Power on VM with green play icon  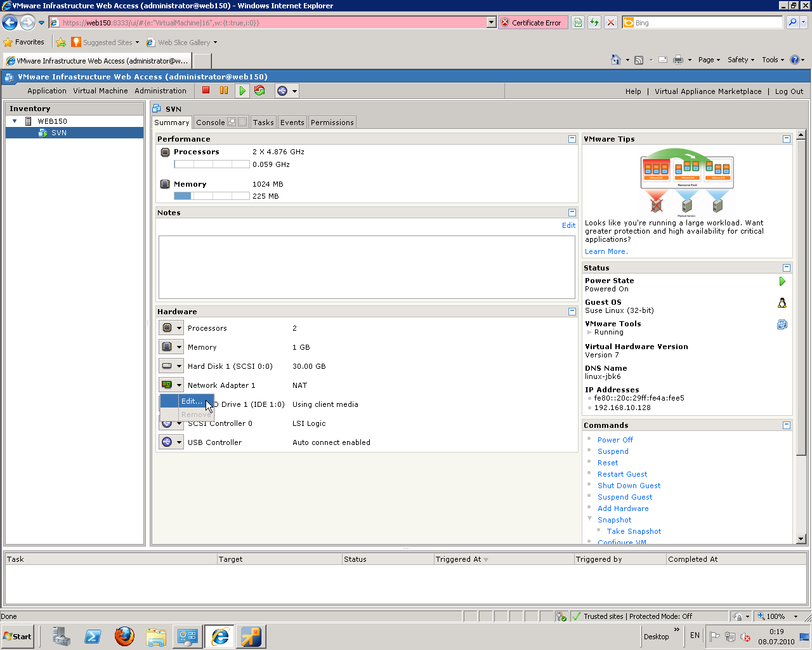tap(242, 91)
